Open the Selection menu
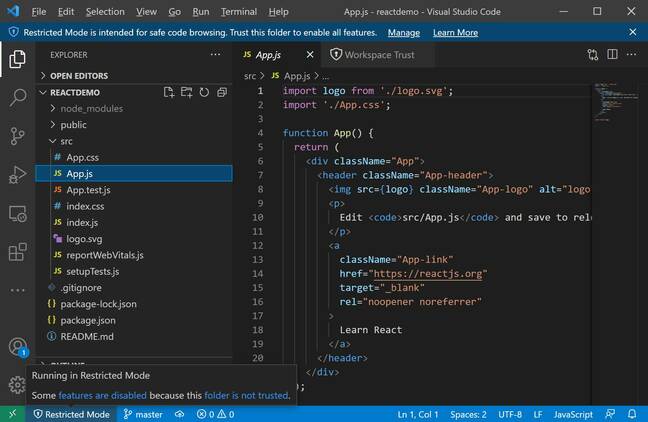 click(105, 12)
